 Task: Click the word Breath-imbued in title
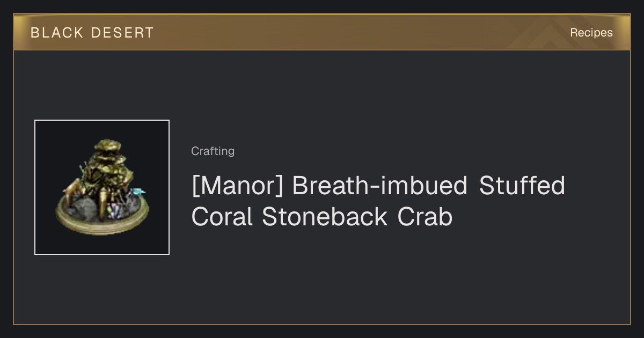[x=380, y=186]
